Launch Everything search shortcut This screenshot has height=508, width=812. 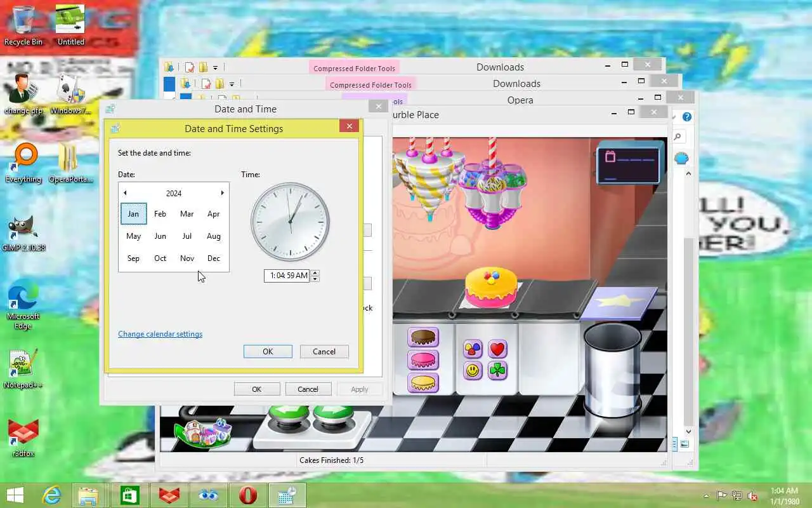coord(23,163)
